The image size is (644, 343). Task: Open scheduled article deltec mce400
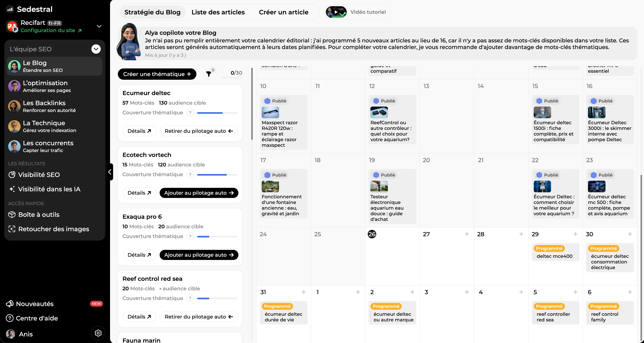click(x=555, y=252)
